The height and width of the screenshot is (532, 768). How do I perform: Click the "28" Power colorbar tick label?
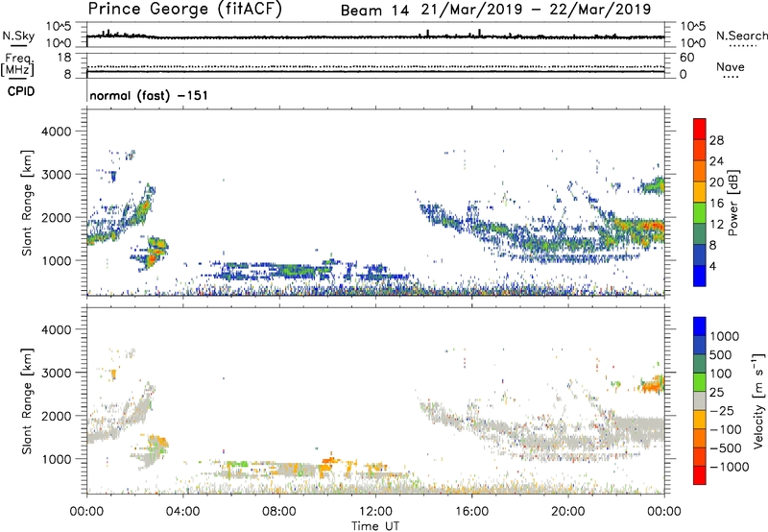(x=716, y=140)
